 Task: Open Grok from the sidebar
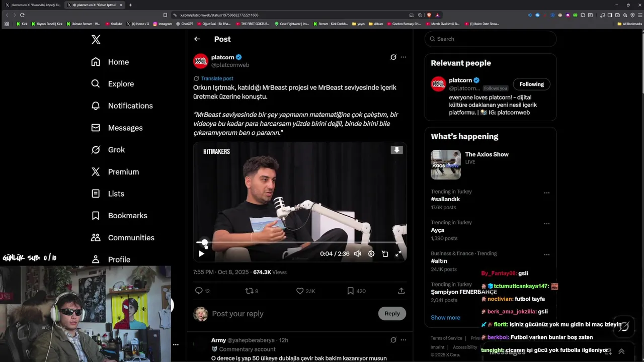108,150
